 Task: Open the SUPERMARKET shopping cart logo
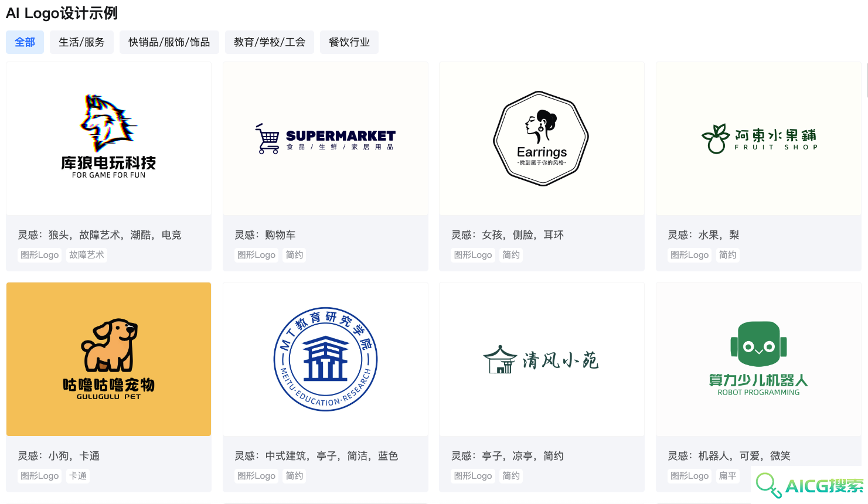click(325, 138)
